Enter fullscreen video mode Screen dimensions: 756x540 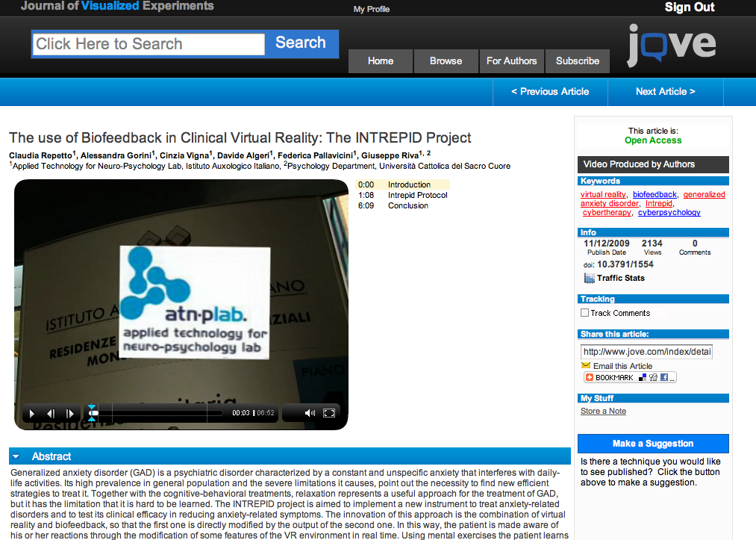[x=328, y=413]
